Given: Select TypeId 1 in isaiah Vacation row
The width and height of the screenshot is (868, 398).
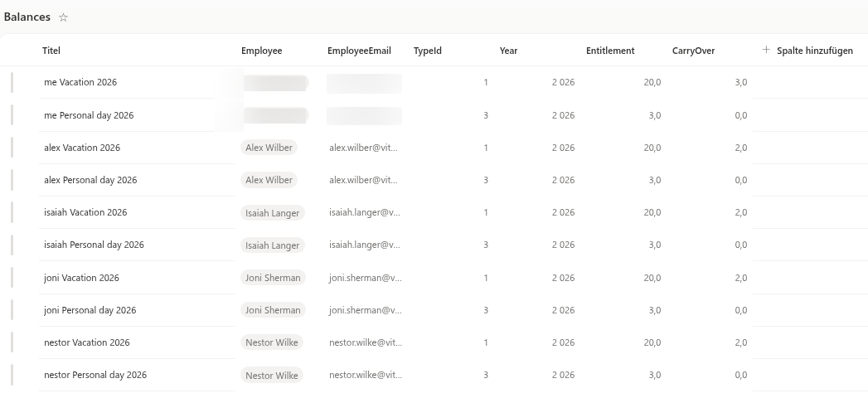Looking at the screenshot, I should coord(486,212).
